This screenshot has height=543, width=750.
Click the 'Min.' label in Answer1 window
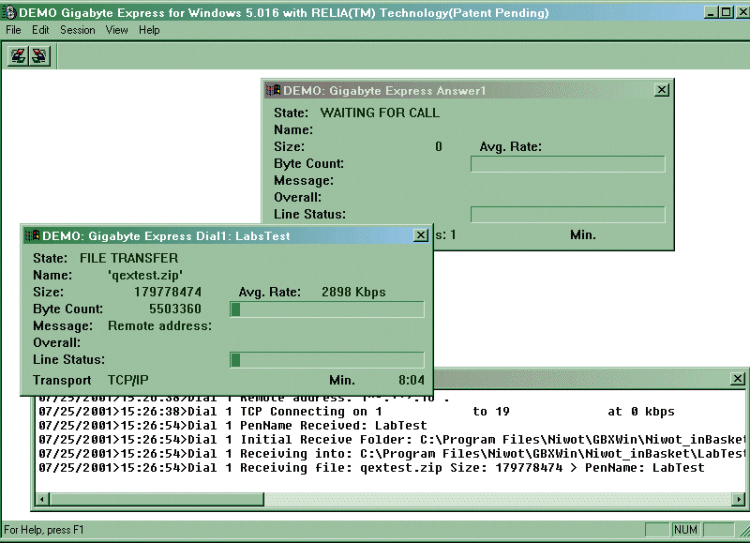(583, 235)
